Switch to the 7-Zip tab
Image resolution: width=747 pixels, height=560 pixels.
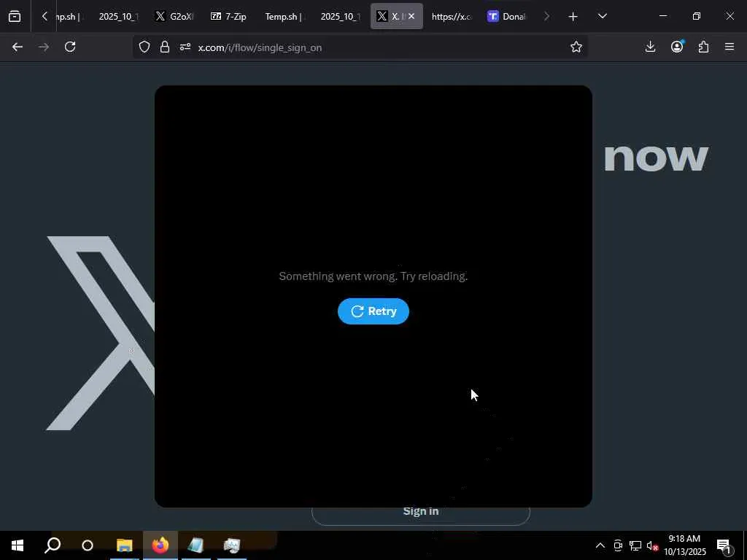point(228,17)
